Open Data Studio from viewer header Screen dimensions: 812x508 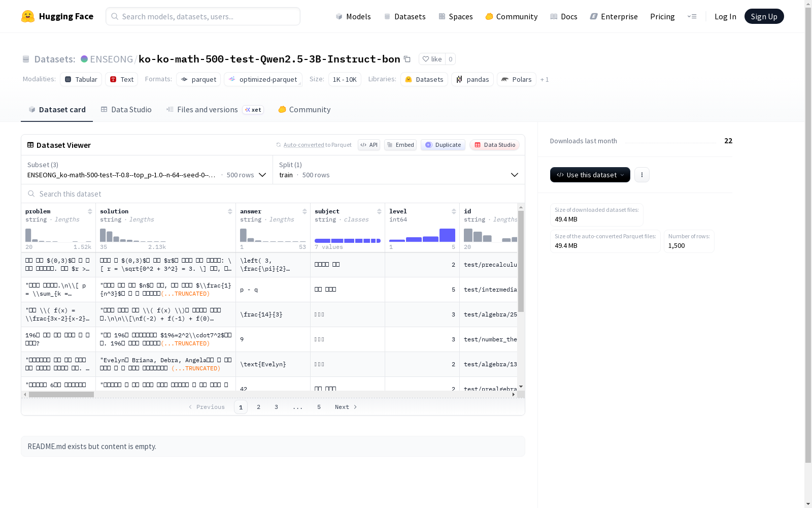point(495,145)
